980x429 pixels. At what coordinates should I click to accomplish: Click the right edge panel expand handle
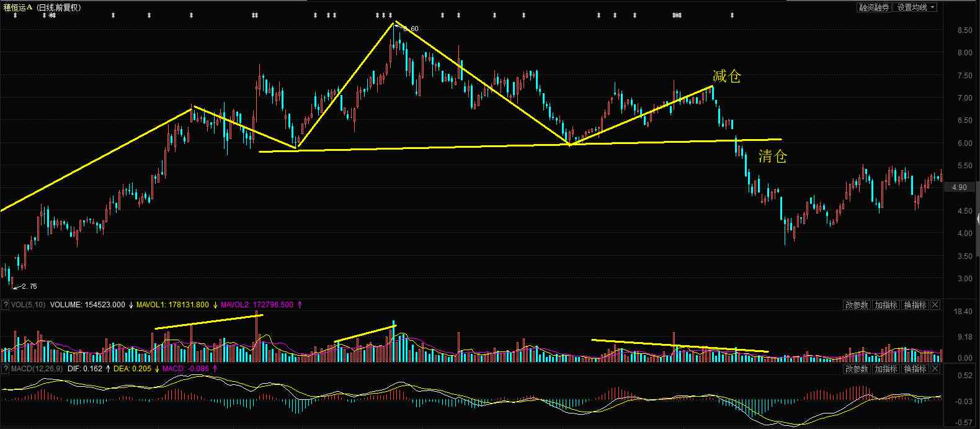click(978, 219)
